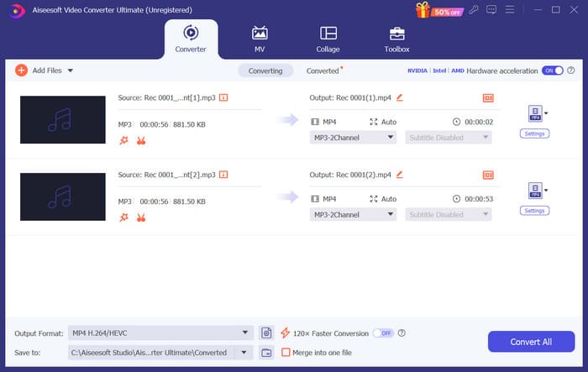Open Subtitle Disabled dropdown for Rec 0001(1).mp4
The image size is (588, 372).
pos(449,138)
